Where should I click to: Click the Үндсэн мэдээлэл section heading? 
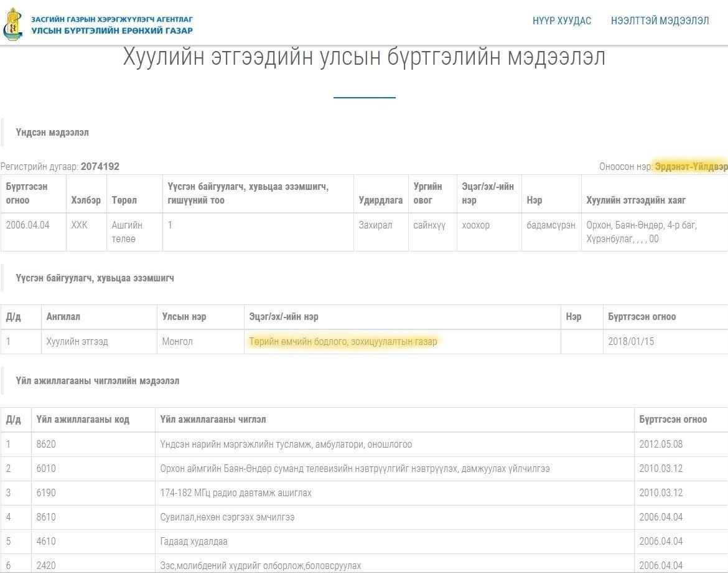[x=52, y=133]
